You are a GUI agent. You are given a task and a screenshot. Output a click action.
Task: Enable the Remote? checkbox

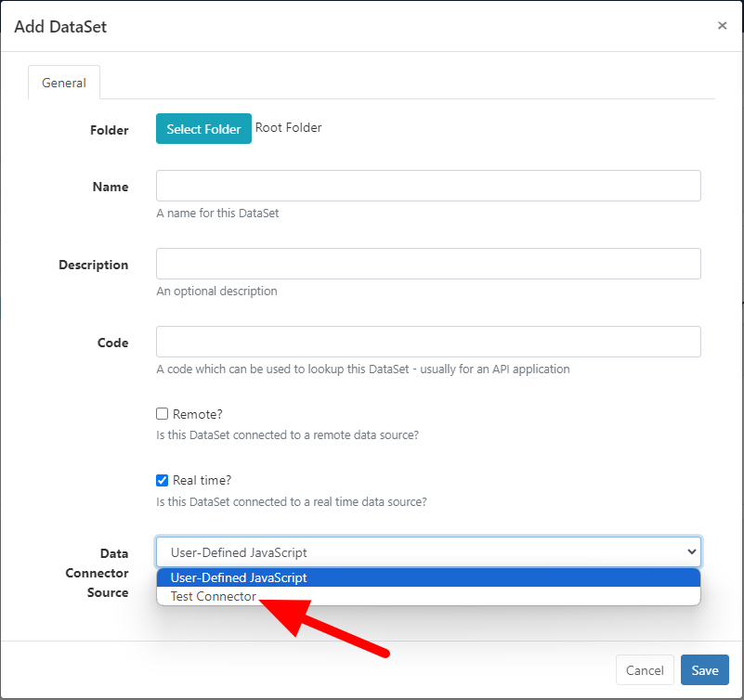point(163,414)
